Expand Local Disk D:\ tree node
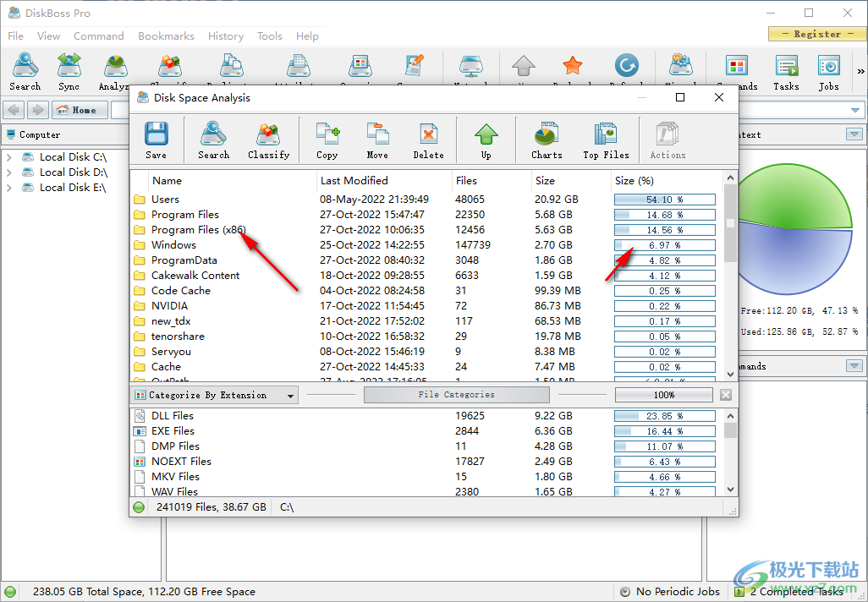This screenshot has height=602, width=868. point(8,172)
